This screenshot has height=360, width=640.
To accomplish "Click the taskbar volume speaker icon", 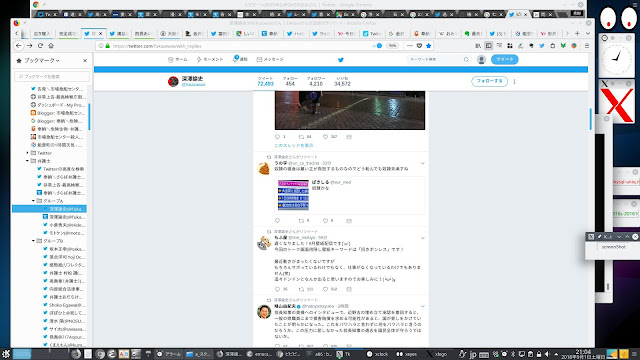I will (547, 354).
